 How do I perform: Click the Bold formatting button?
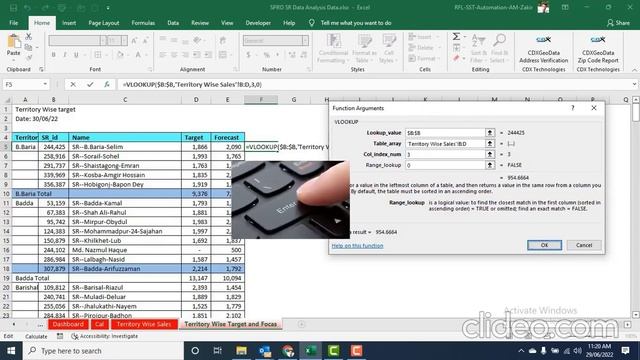(53, 55)
